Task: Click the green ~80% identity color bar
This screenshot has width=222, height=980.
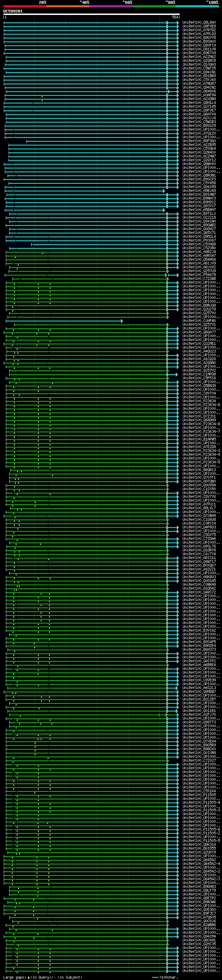Action: [x=154, y=6]
